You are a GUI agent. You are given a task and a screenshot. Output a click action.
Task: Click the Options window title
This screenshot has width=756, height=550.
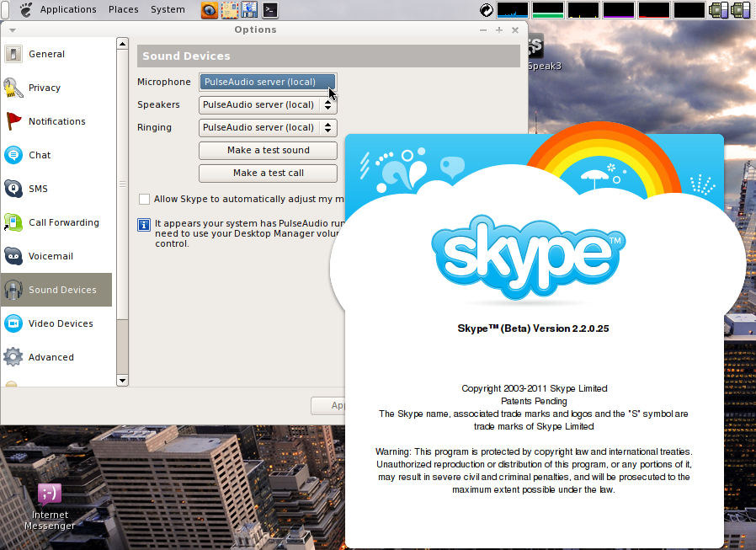click(x=256, y=30)
